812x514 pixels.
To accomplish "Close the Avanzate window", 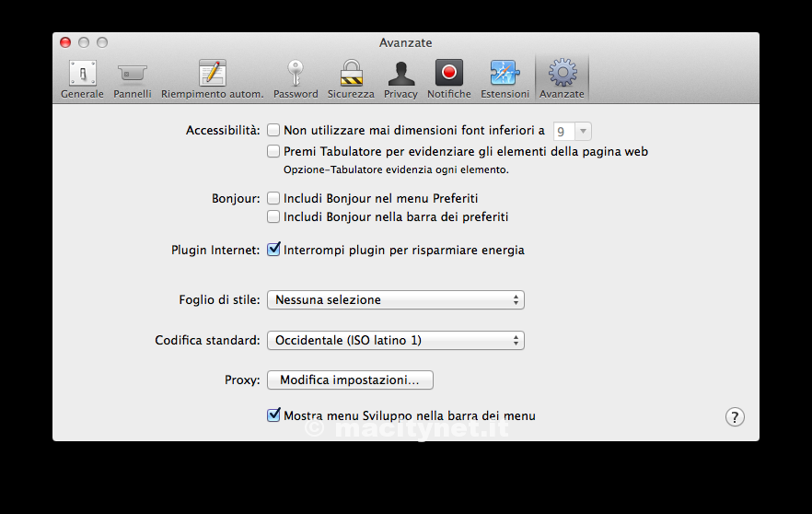I will tap(65, 42).
